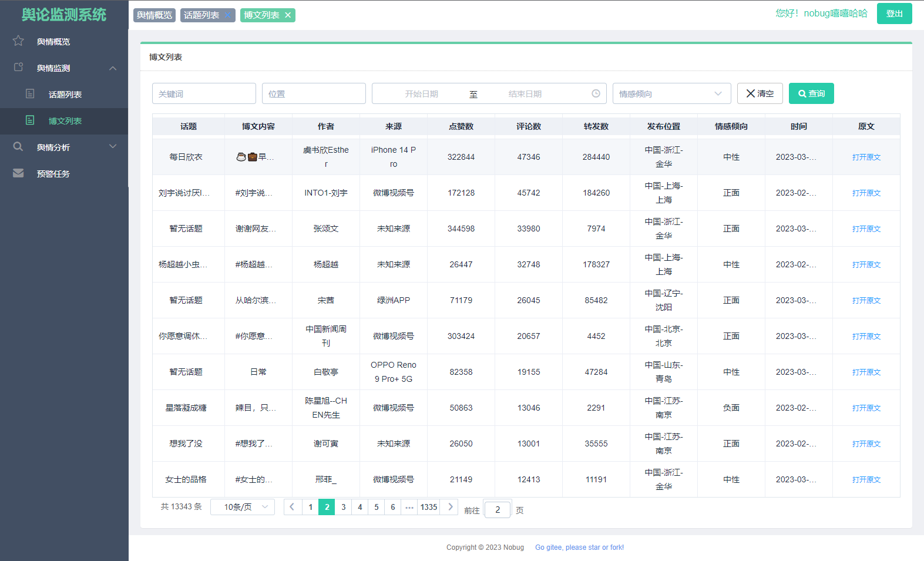Image resolution: width=924 pixels, height=561 pixels.
Task: Open original post for 谢可寅 row
Action: 866,444
